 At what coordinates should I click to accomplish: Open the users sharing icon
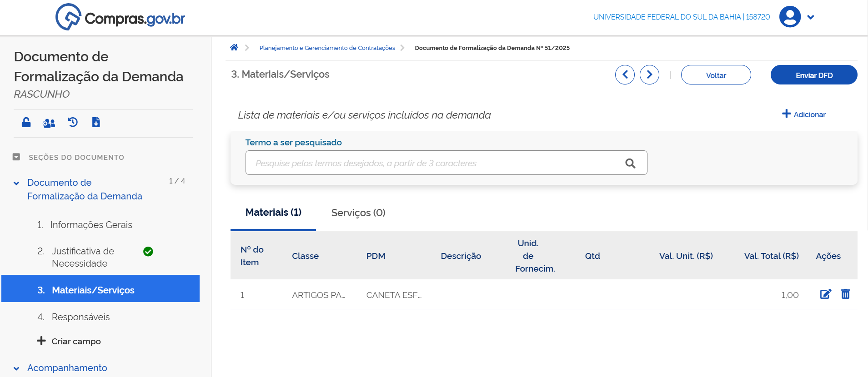tap(49, 123)
